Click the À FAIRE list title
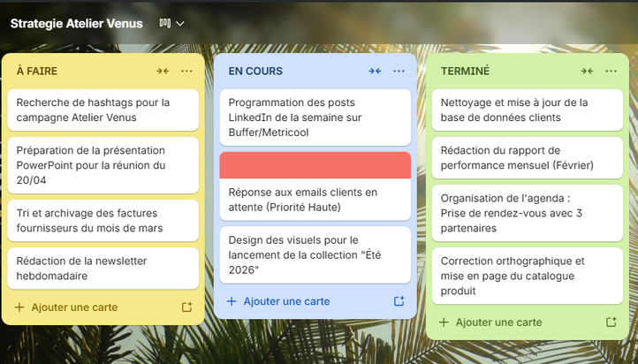This screenshot has height=364, width=638. [37, 72]
